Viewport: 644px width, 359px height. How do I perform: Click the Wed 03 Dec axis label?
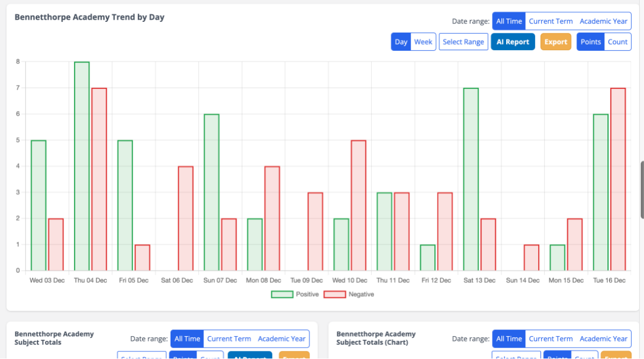[x=47, y=280]
